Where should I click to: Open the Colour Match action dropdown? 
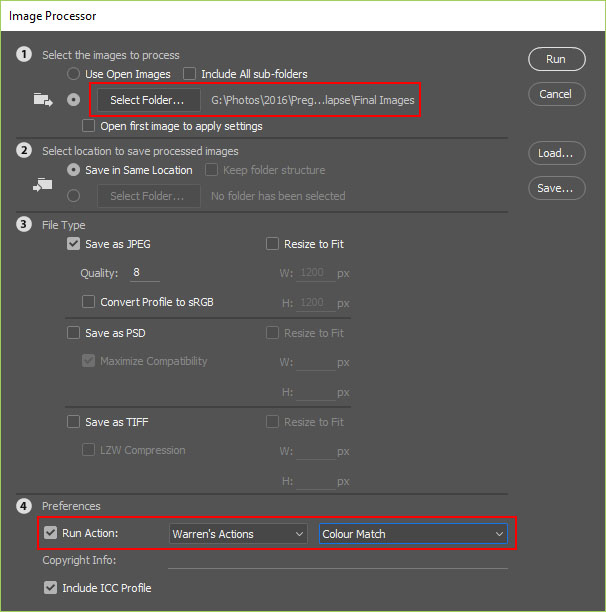point(413,534)
